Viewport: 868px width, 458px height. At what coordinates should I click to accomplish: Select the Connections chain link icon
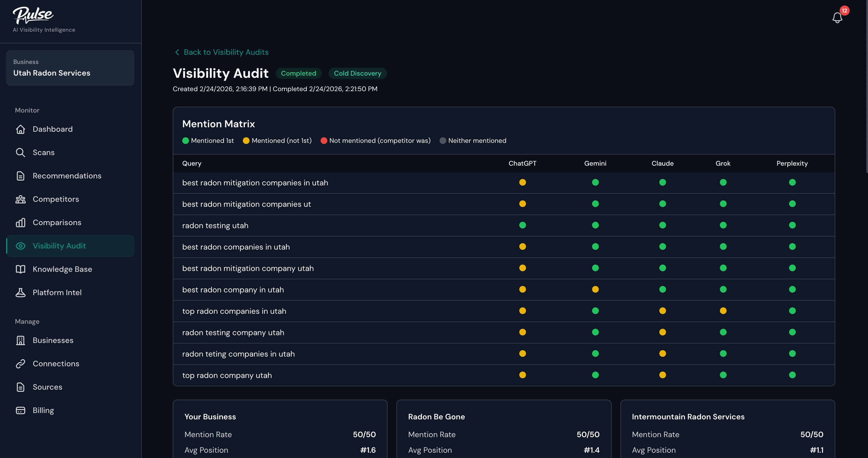[21, 364]
